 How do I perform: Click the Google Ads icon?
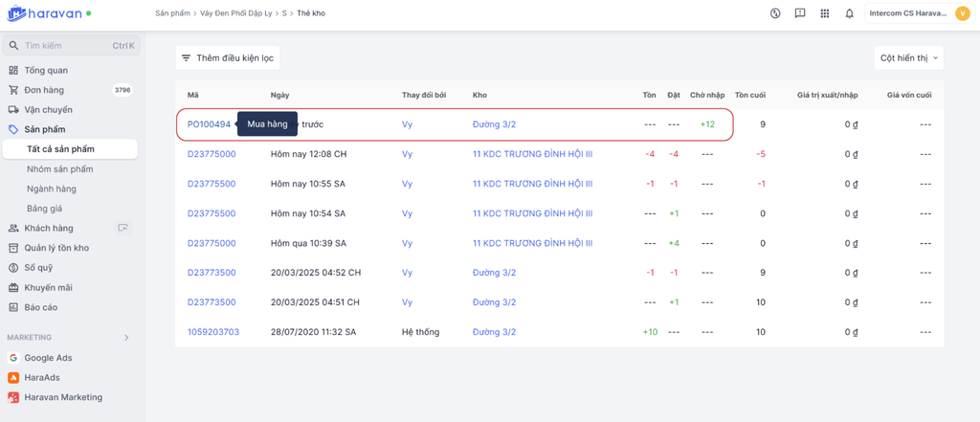[x=13, y=358]
